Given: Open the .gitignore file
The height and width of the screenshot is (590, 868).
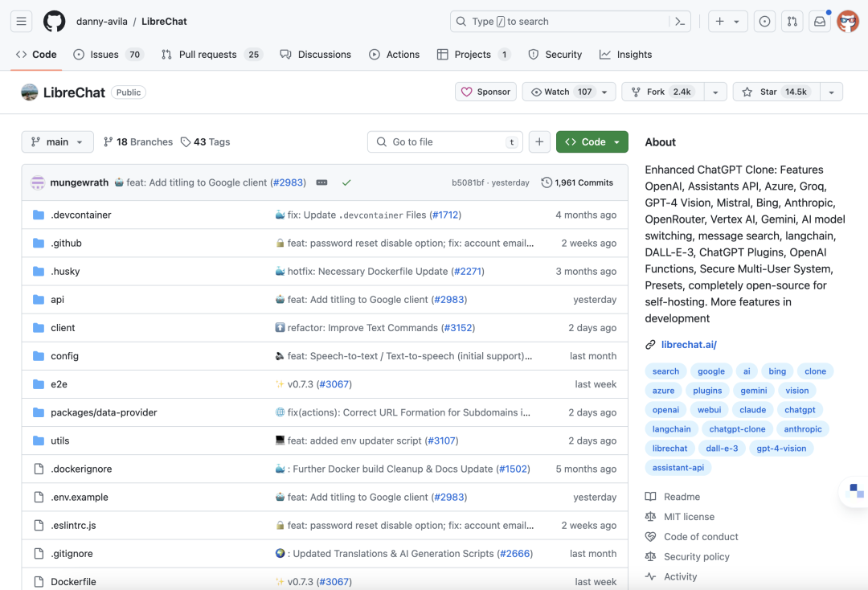Looking at the screenshot, I should (72, 554).
